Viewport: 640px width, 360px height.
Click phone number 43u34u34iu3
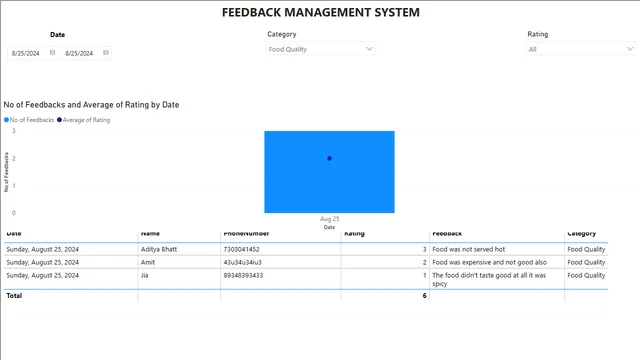pyautogui.click(x=242, y=262)
